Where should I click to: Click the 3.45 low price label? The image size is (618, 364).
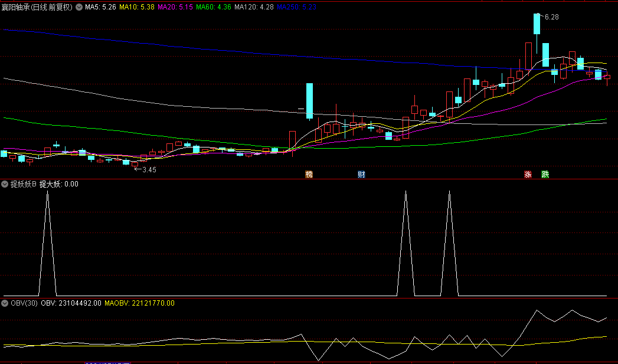click(x=149, y=170)
